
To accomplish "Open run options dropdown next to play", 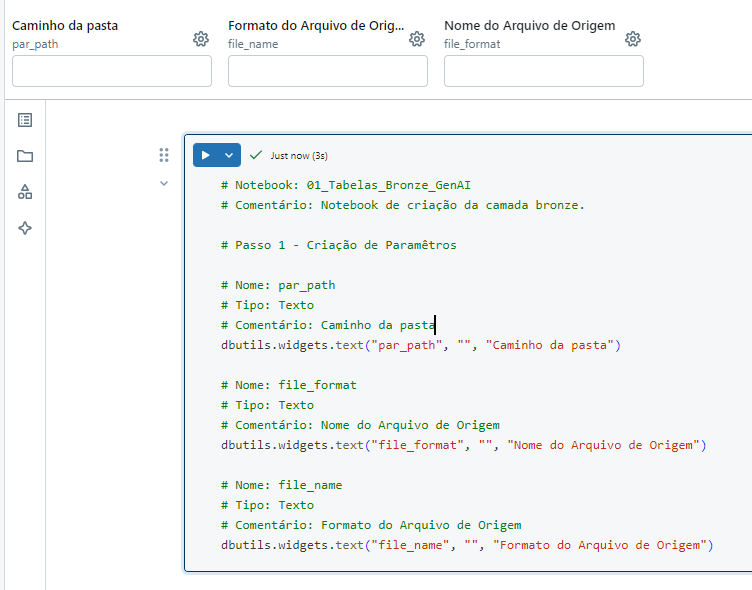I will (229, 155).
